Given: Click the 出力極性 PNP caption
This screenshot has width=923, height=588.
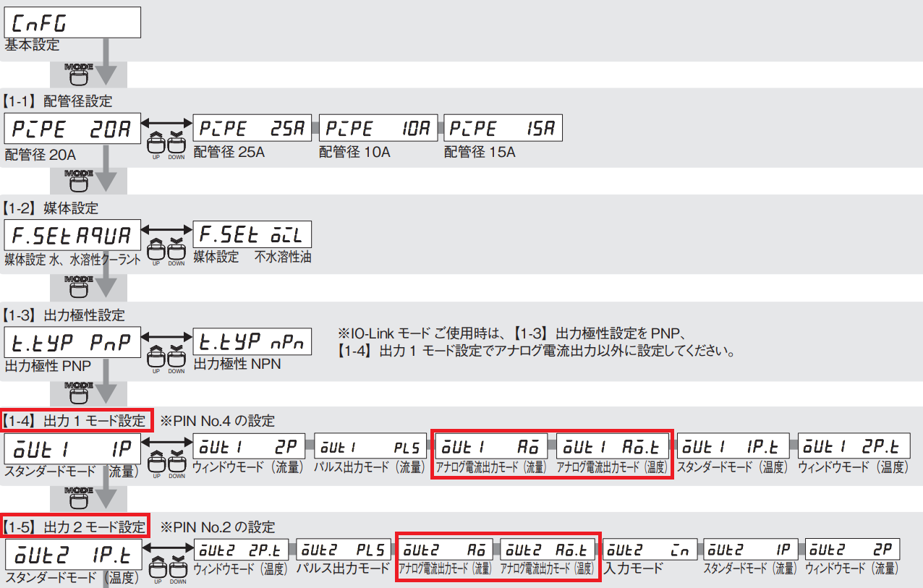Looking at the screenshot, I should click(x=48, y=366).
